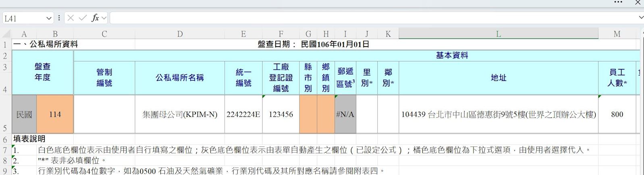Select column L header
This screenshot has width=644, height=175.
coord(498,34)
